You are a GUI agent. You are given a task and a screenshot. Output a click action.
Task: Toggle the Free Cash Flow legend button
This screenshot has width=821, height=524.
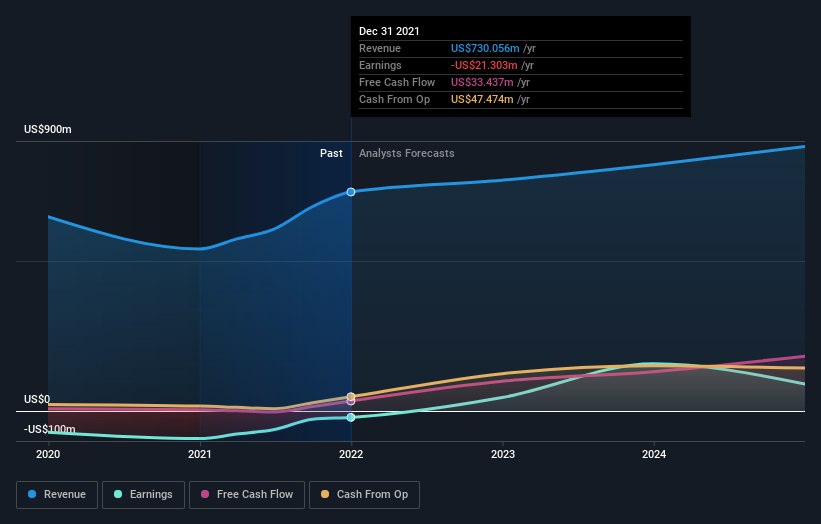point(247,495)
